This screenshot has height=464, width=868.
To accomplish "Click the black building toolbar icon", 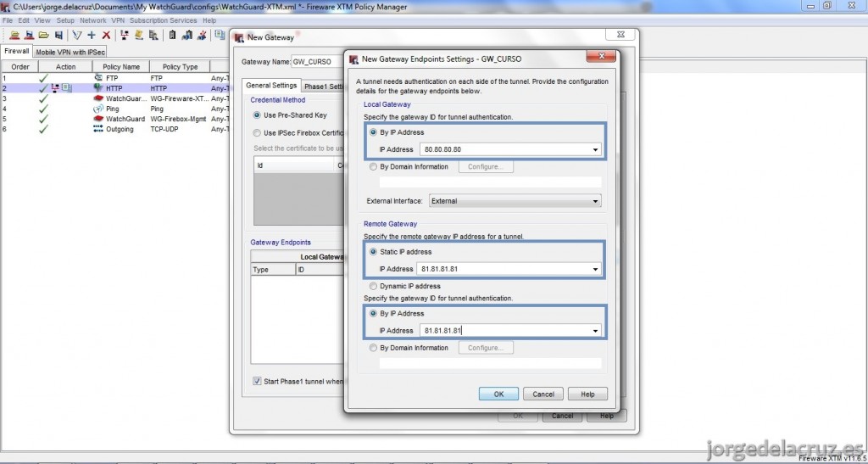I will [172, 36].
